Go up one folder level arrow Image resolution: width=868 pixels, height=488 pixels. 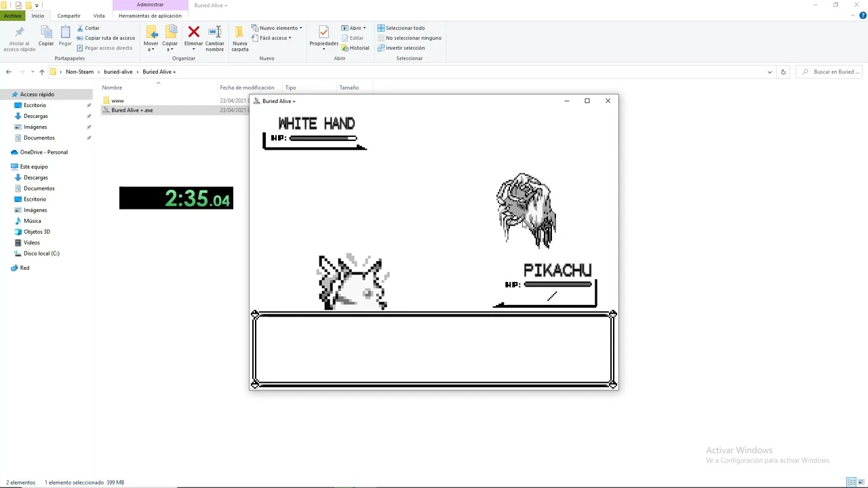point(41,72)
